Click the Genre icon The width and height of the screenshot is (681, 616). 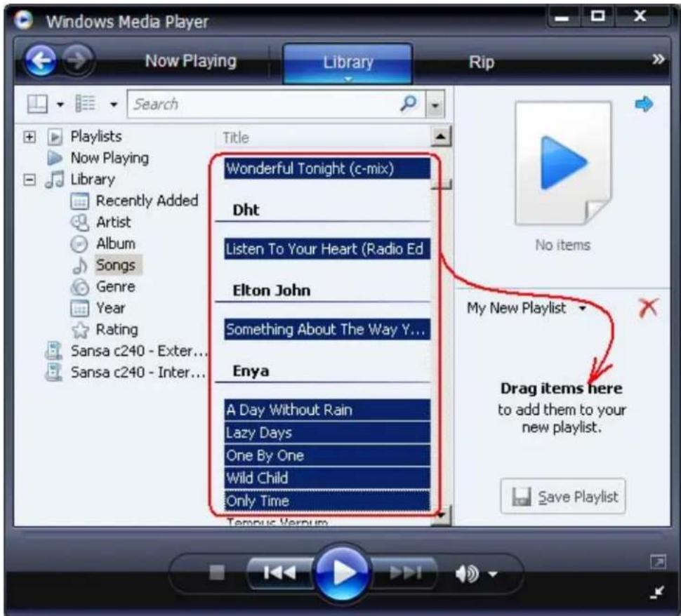(79, 287)
